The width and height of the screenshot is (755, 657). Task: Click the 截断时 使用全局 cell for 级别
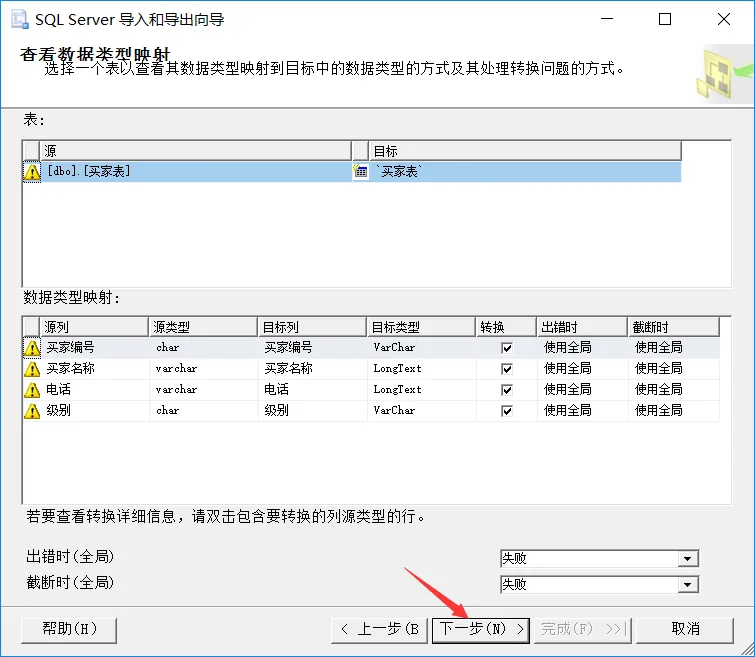tap(674, 410)
